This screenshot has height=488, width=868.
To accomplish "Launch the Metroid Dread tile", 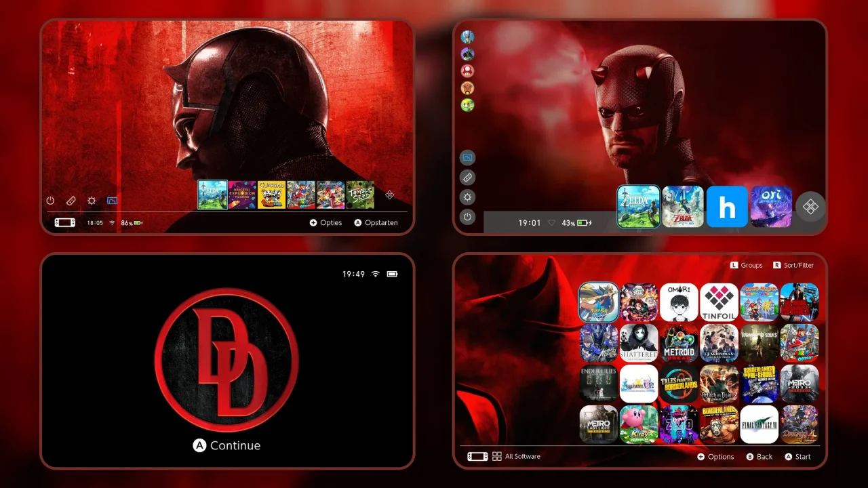I will (679, 343).
